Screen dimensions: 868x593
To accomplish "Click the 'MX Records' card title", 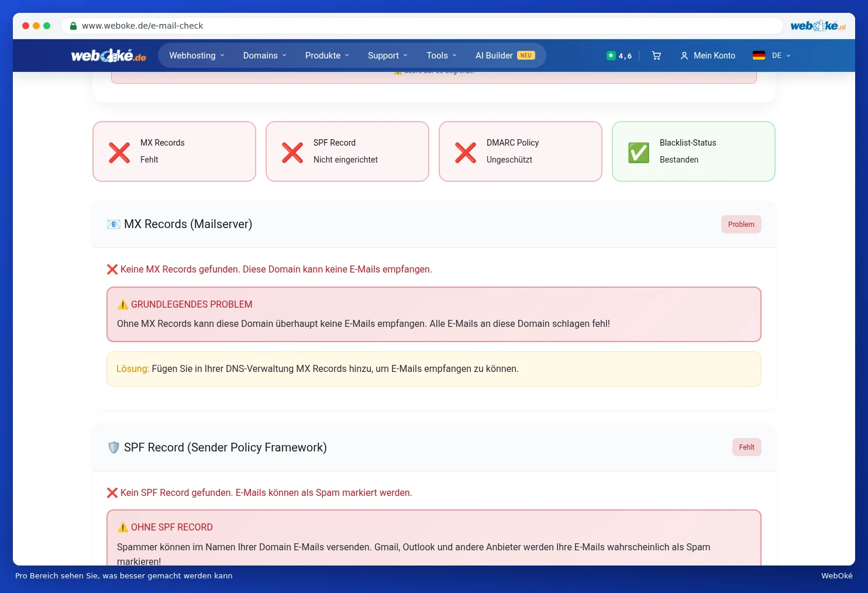I will [163, 143].
